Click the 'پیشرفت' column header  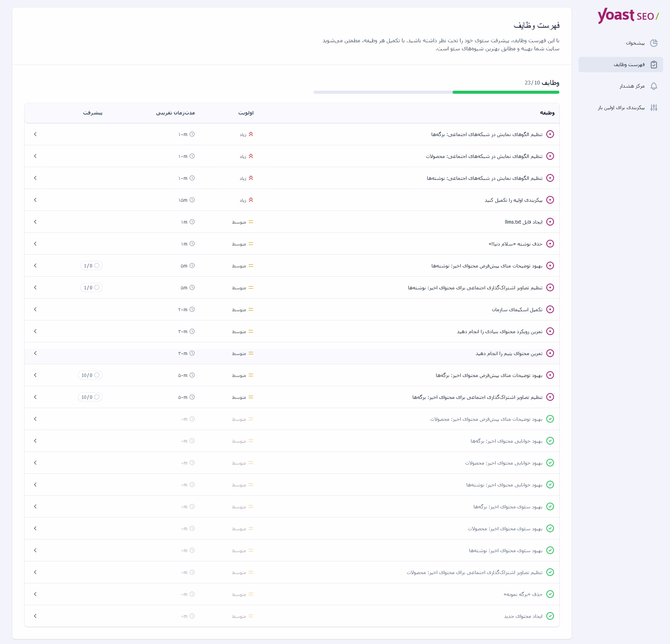tap(93, 113)
